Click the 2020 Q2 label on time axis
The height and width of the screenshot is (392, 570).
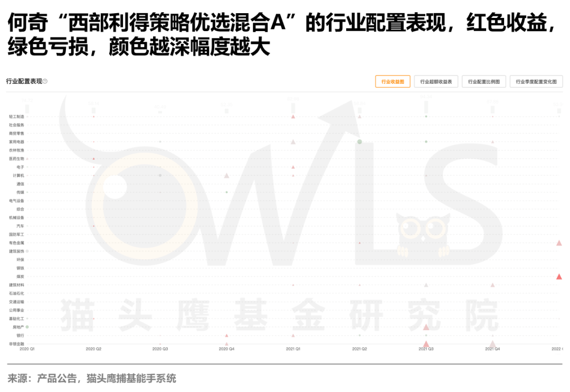93,349
